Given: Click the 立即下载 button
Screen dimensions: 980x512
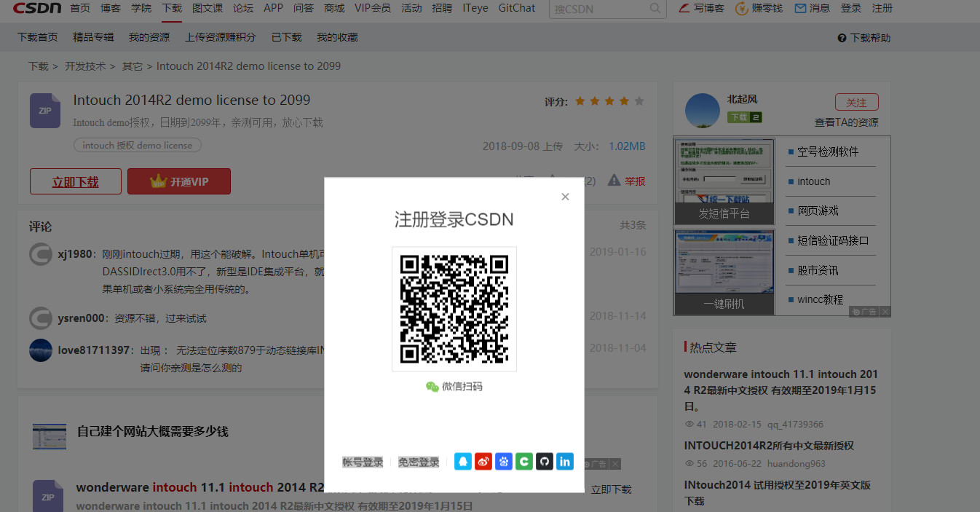Looking at the screenshot, I should point(76,181).
